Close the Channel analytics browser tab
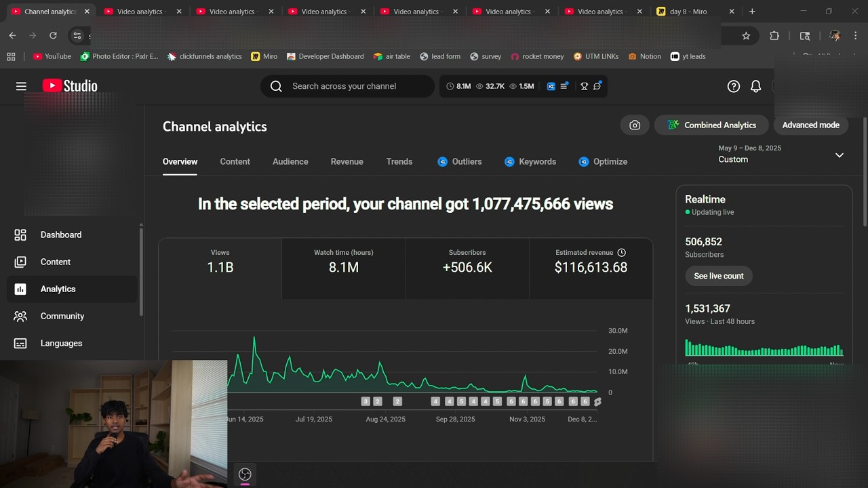This screenshot has height=488, width=868. (87, 12)
